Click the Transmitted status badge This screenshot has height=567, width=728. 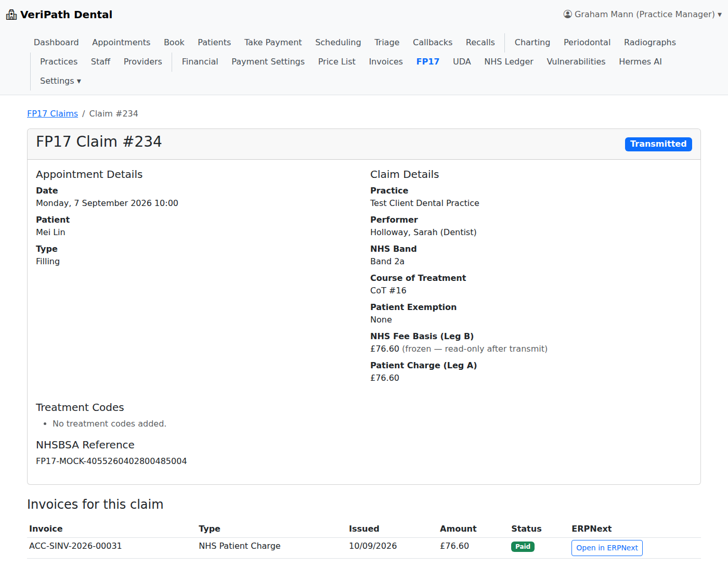click(658, 144)
